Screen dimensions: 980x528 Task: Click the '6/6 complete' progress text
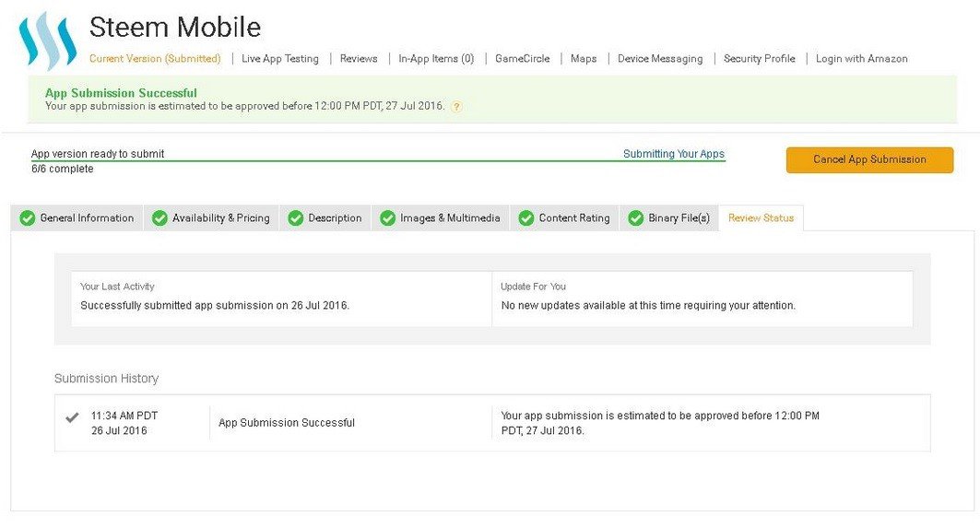[63, 169]
